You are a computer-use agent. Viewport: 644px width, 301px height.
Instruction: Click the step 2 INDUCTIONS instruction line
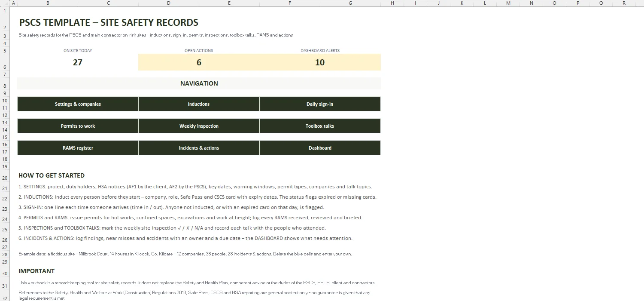click(x=197, y=197)
